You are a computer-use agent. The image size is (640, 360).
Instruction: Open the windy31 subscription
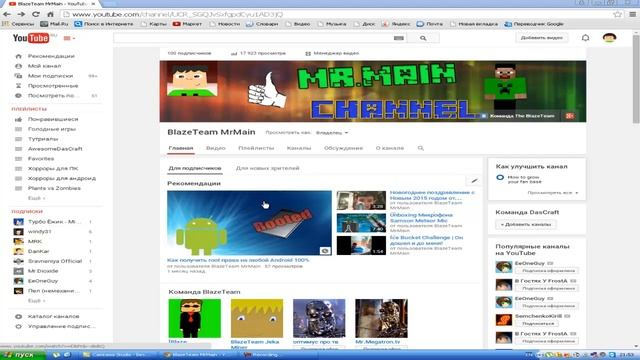(39, 231)
